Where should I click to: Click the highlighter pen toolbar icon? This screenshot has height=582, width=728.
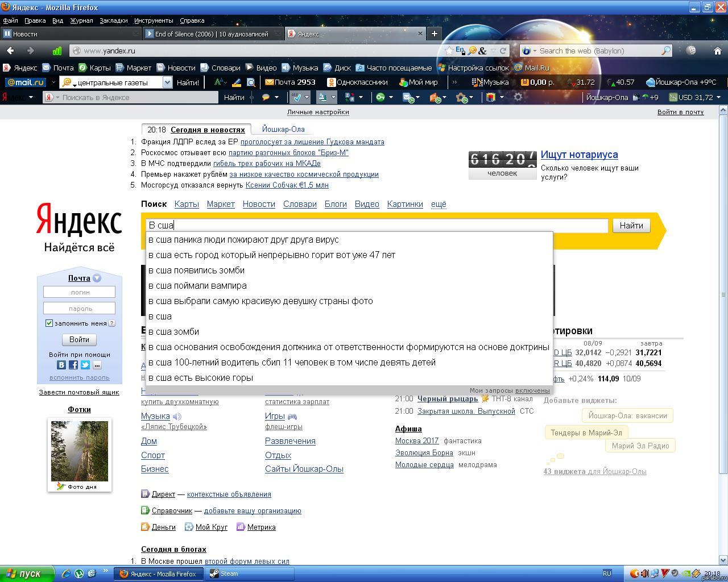(x=236, y=82)
